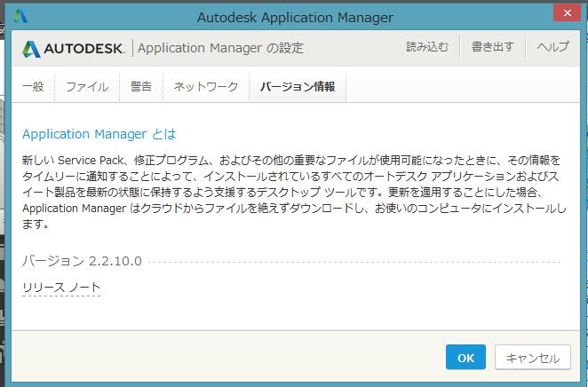Image resolution: width=588 pixels, height=387 pixels.
Task: Click the AUTODESK brand logo in the header
Action: tap(73, 48)
